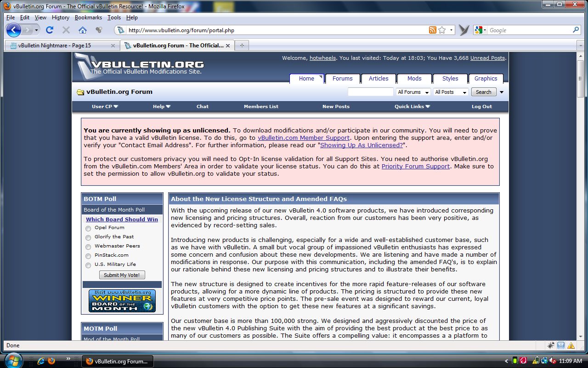Switch to vBulletin Nightmare - Page 15 tab
588x368 pixels.
tap(62, 46)
